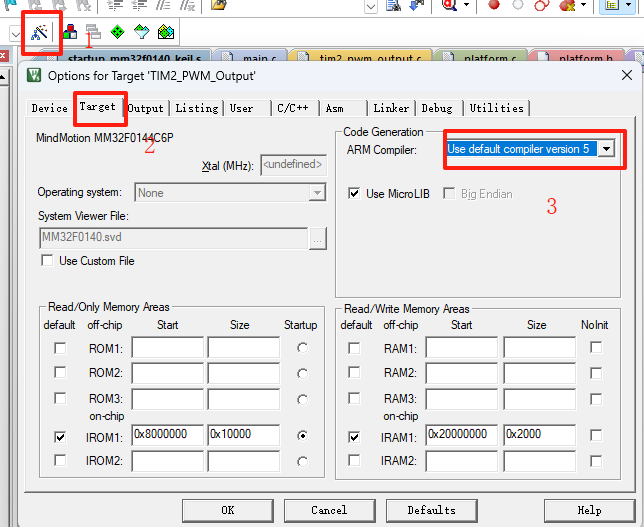This screenshot has width=644, height=527.
Task: Click the find in files icon
Action: 393,5
